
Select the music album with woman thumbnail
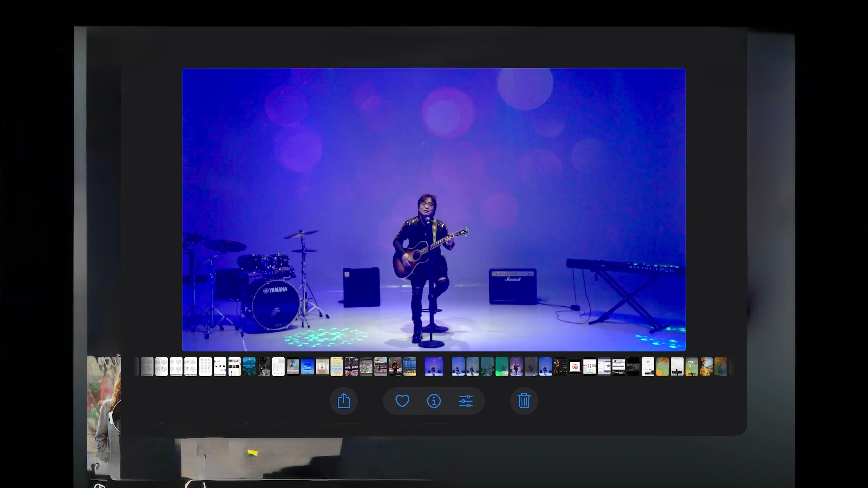(x=293, y=367)
